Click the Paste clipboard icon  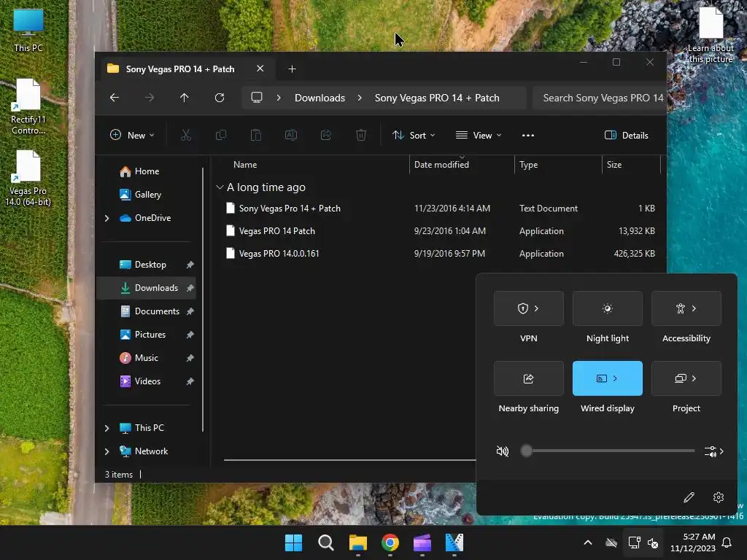256,135
